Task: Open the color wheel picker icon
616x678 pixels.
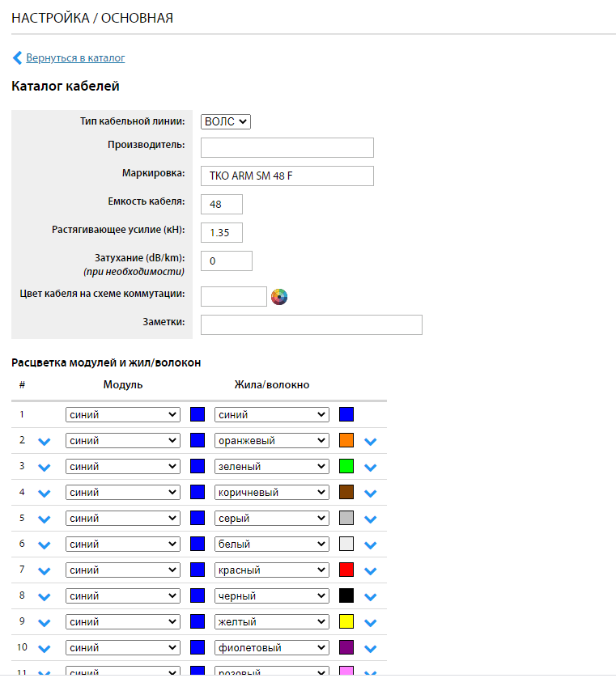Action: 279,297
